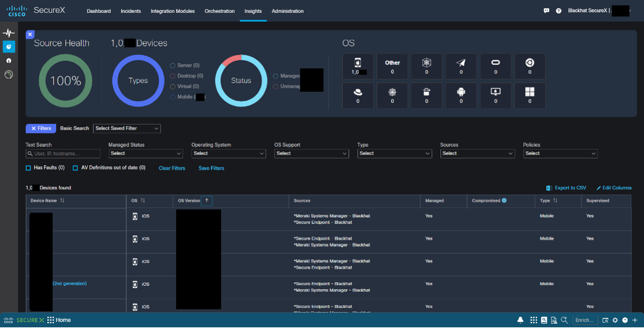Click the Clear Filters link
The width and height of the screenshot is (644, 329).
pyautogui.click(x=172, y=168)
